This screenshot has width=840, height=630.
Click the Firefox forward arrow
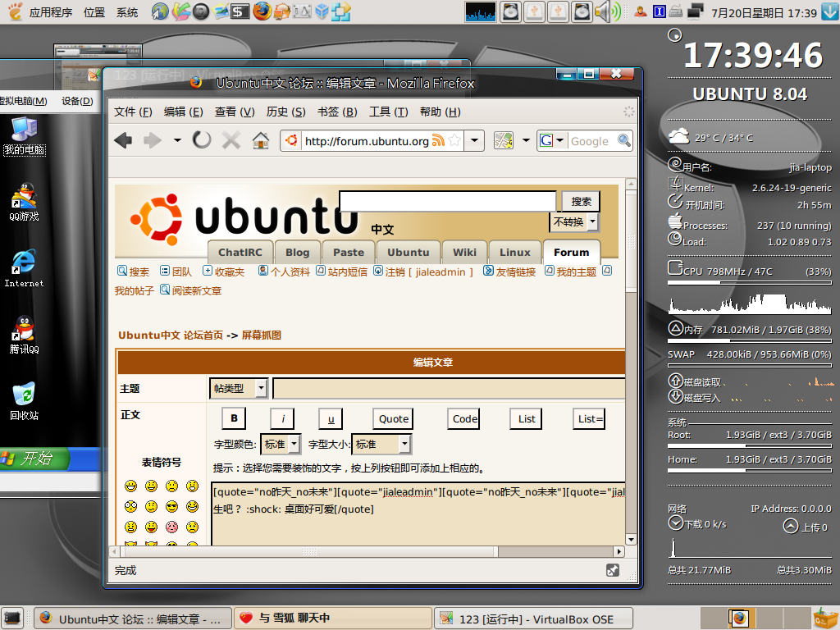(x=153, y=140)
